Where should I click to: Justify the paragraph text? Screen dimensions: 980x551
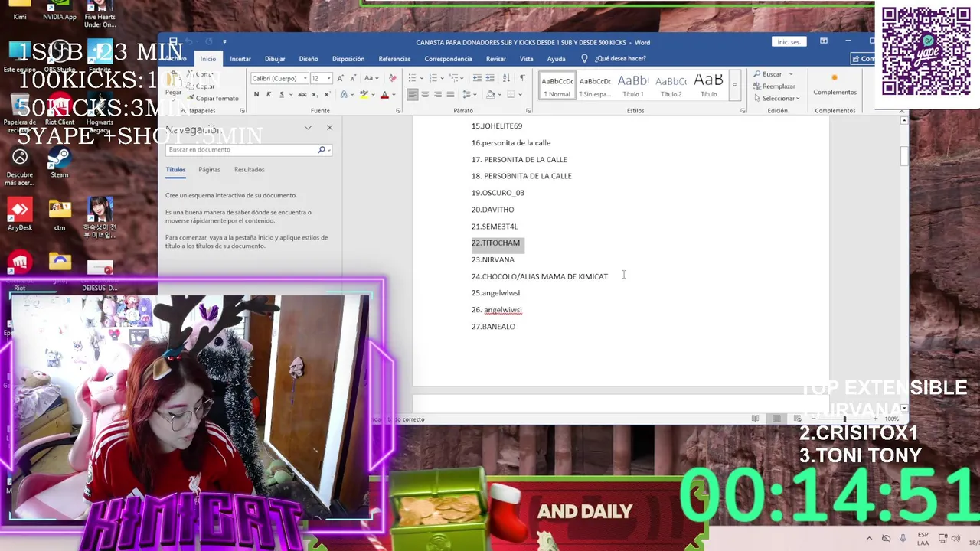coord(449,94)
